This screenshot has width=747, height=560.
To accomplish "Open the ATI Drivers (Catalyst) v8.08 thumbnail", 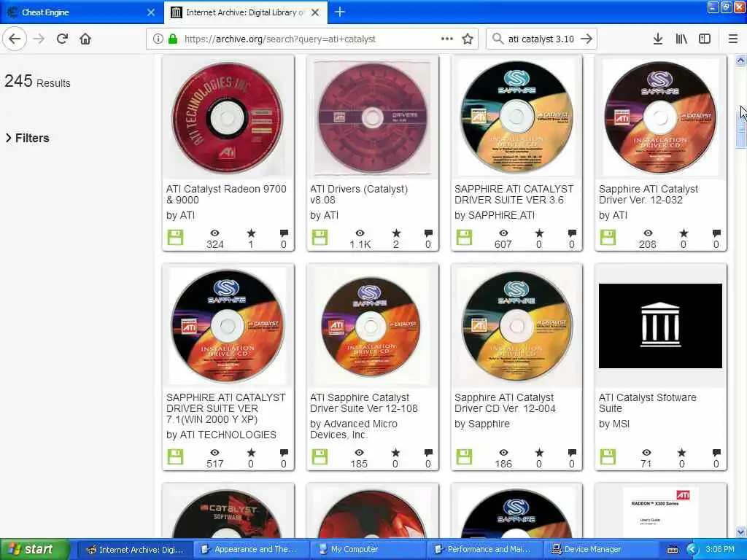I will coord(373,117).
